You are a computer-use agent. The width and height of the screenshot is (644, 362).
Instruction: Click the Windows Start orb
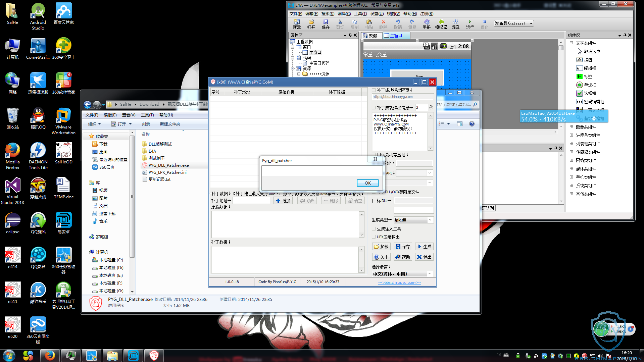[9, 355]
